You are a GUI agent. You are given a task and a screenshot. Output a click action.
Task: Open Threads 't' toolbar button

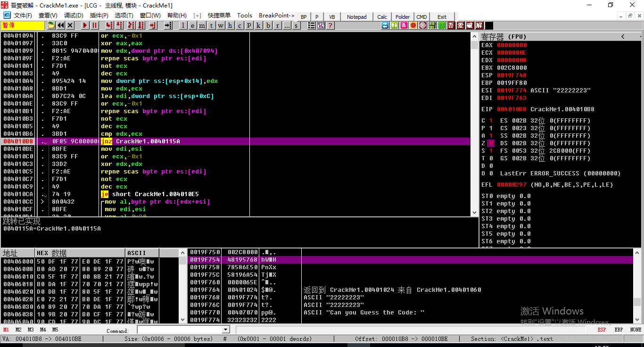(211, 25)
